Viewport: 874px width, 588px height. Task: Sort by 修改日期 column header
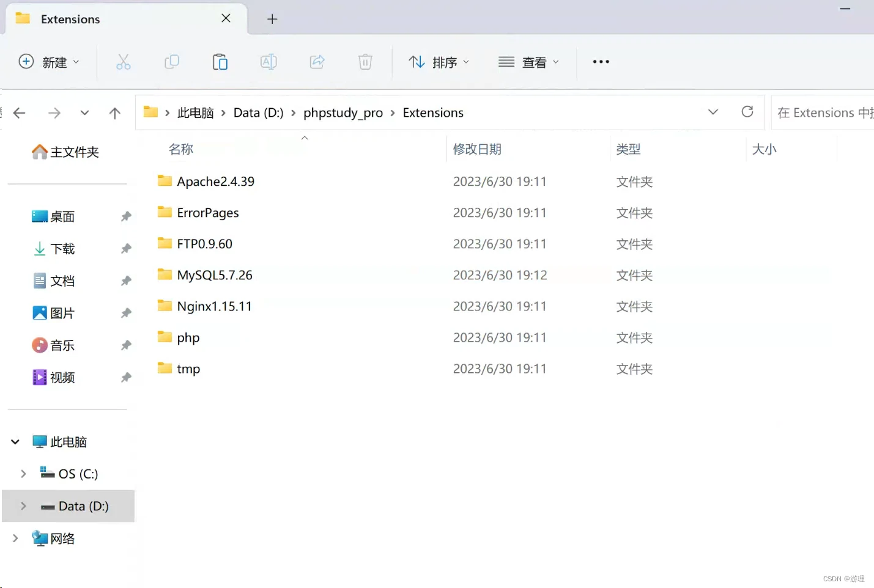point(477,149)
